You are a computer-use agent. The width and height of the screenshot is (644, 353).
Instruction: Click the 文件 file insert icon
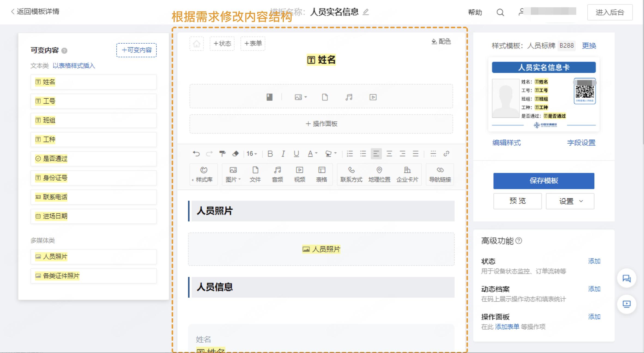255,174
